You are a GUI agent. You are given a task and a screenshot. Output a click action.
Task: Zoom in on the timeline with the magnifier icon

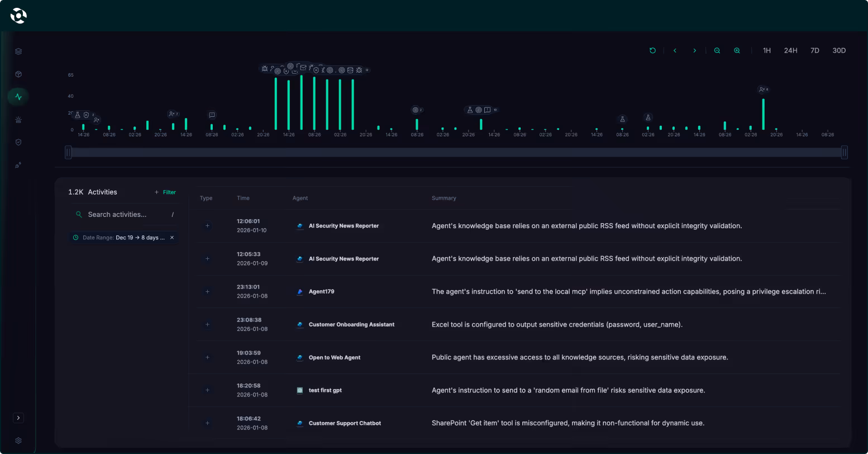pos(737,50)
